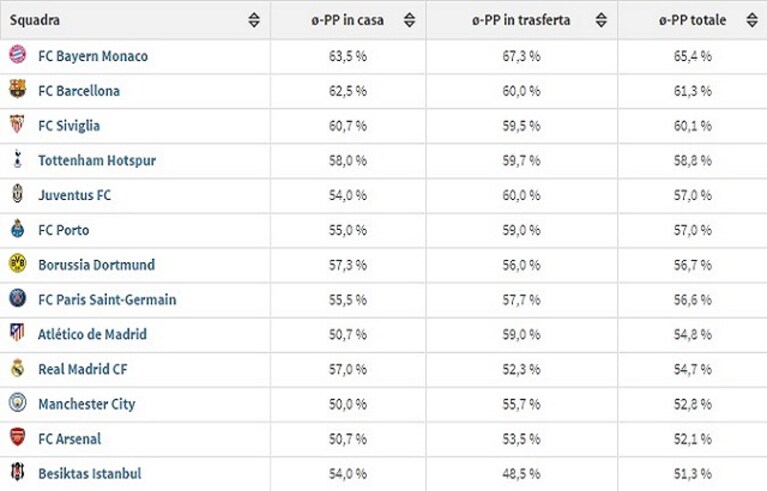Screen dimensions: 767x491
Task: Click the FC Siviglia club crest
Action: [x=18, y=124]
